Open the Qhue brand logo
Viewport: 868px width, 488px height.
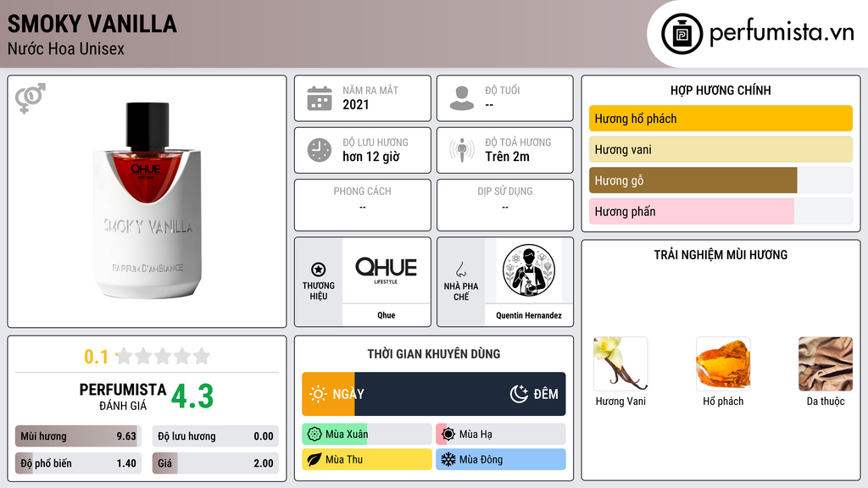[386, 270]
